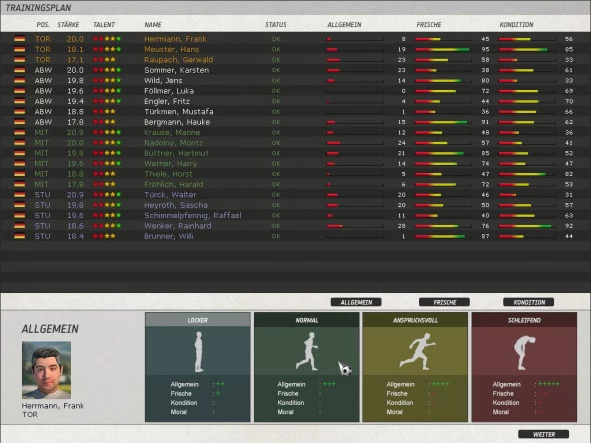Image resolution: width=591 pixels, height=443 pixels.
Task: Sort the list by Stärke column
Action: [x=68, y=25]
